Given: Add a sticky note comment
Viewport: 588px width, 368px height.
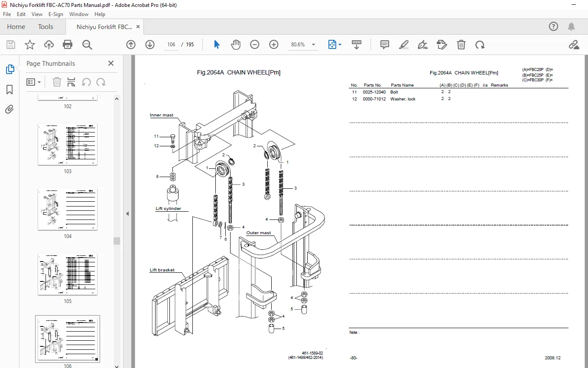Looking at the screenshot, I should click(x=385, y=45).
